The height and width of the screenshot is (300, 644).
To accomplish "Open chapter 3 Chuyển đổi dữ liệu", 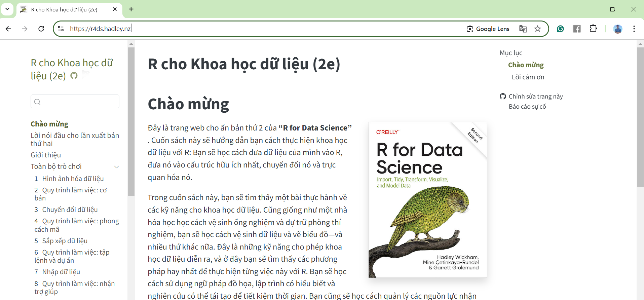I will tap(66, 210).
